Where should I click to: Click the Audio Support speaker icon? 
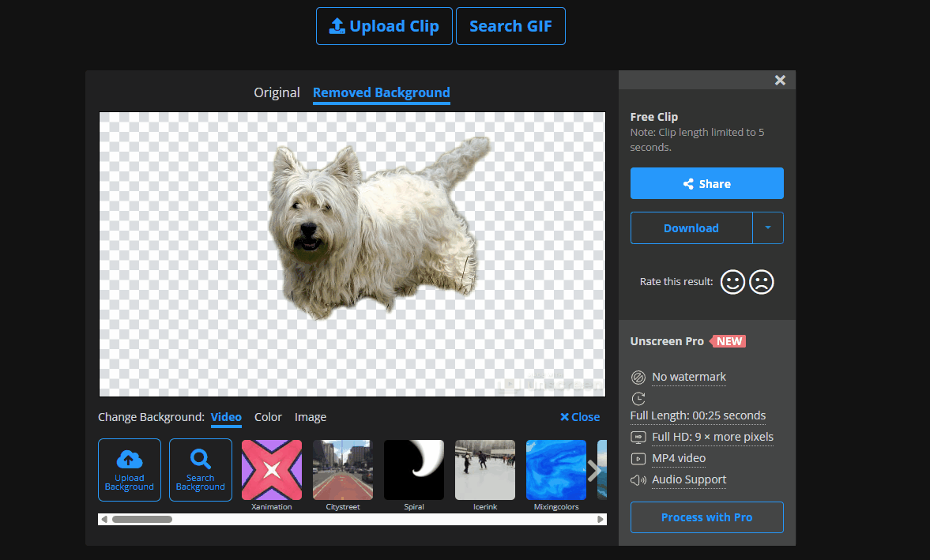[638, 479]
